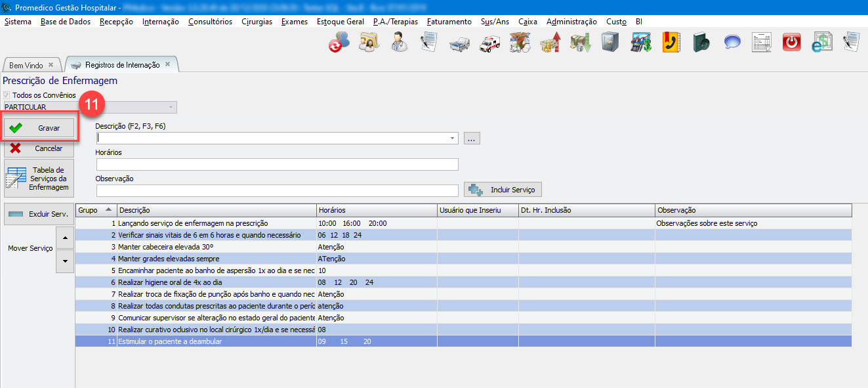Click the users refresh icon in toolbar
Viewport: 868px width, 388px height.
pos(339,43)
